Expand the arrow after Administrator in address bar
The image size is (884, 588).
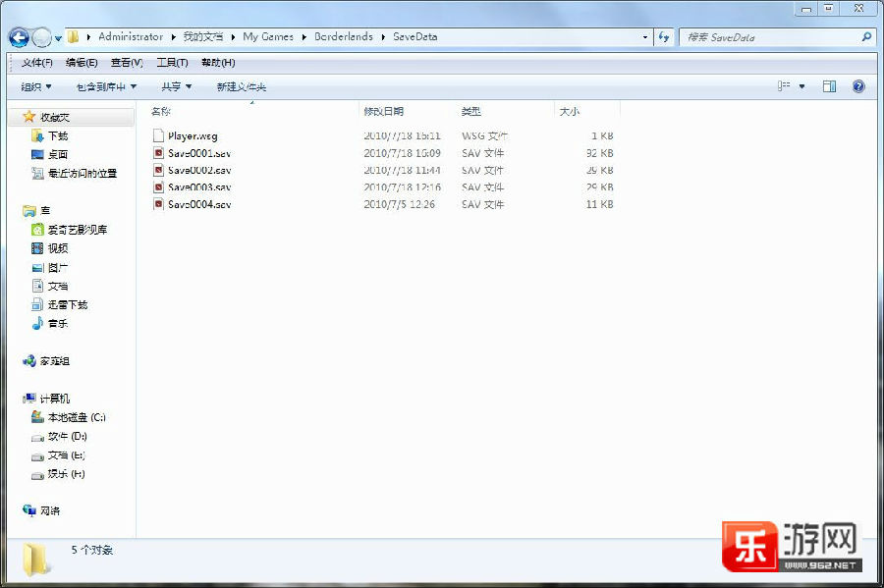pyautogui.click(x=173, y=37)
